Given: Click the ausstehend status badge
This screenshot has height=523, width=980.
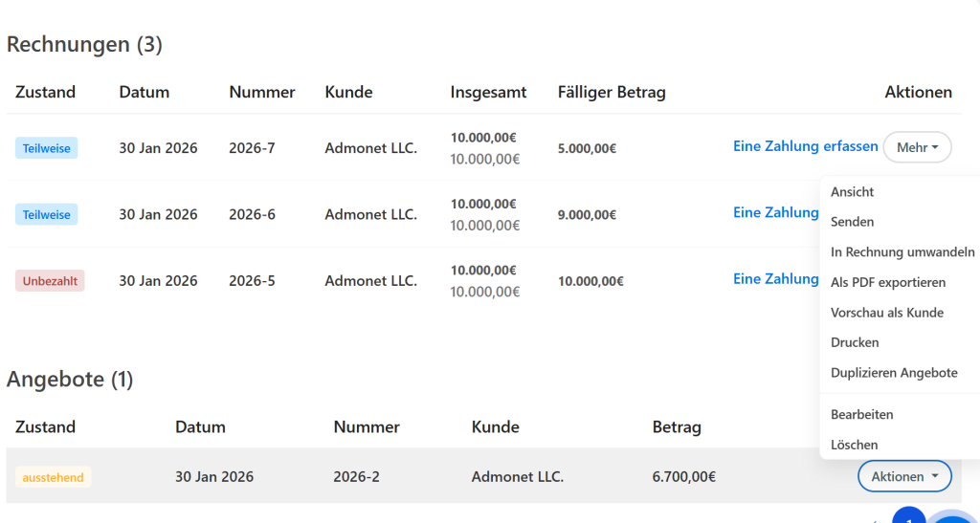Looking at the screenshot, I should click(x=54, y=477).
